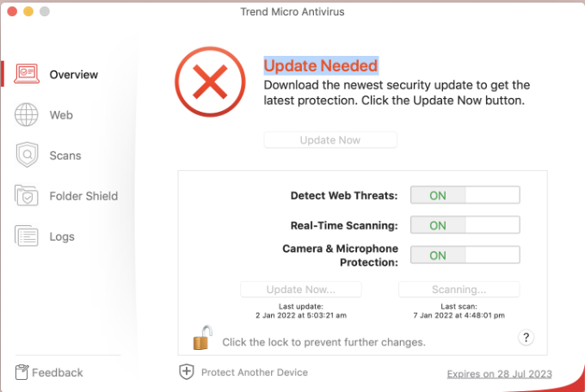
Task: Click the top Update Now button
Action: coord(330,140)
